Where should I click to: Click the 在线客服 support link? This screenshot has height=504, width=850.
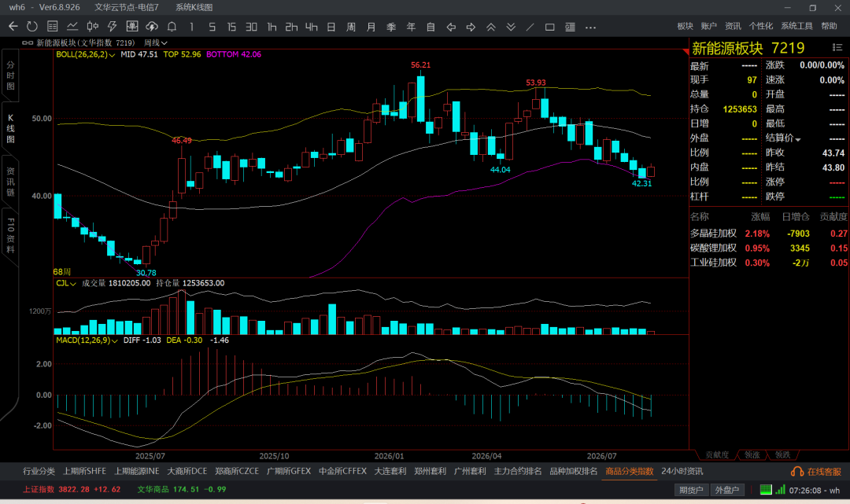tap(816, 472)
